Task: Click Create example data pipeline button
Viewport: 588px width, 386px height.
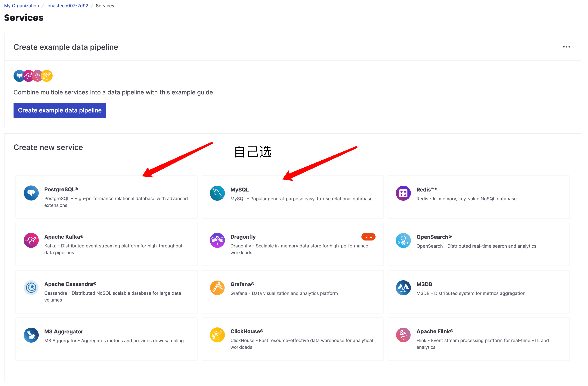Action: [x=60, y=110]
